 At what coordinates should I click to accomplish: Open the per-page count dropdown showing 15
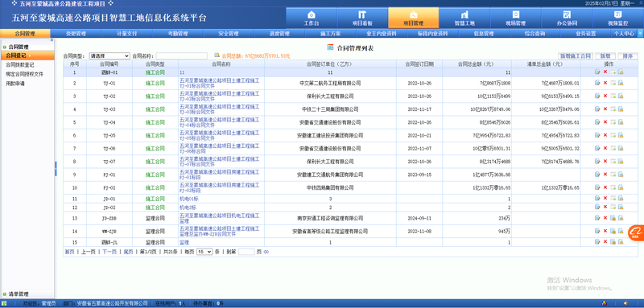tap(204, 252)
